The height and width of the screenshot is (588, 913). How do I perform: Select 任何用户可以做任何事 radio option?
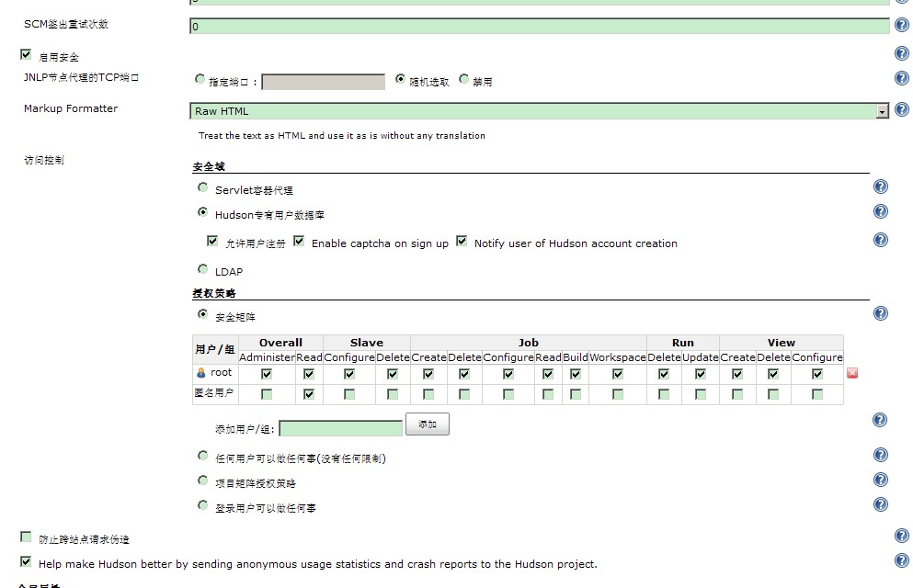(x=202, y=456)
